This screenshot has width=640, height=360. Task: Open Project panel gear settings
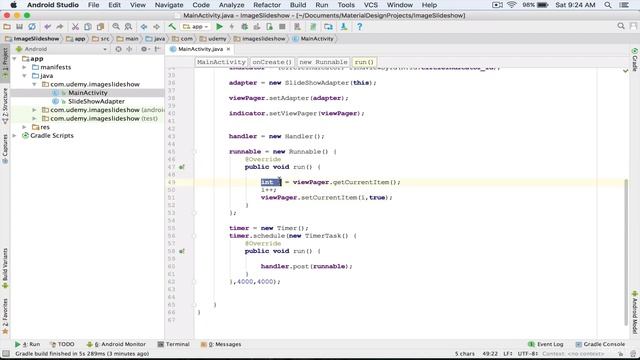click(144, 49)
